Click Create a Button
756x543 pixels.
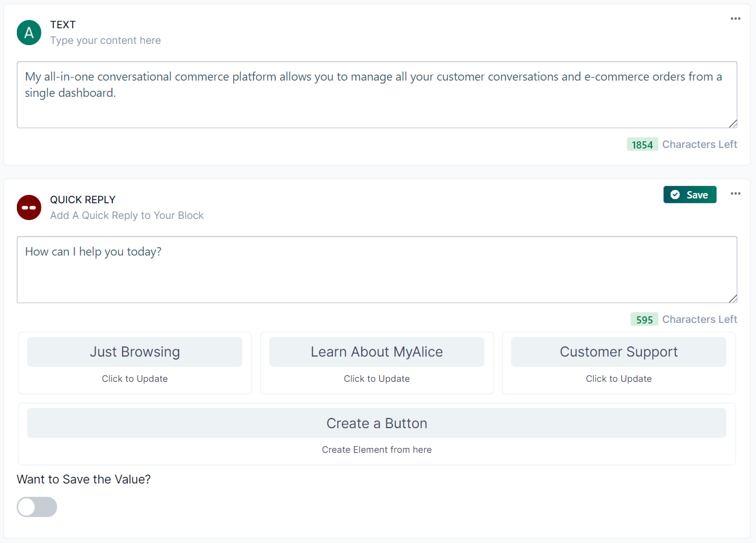pyautogui.click(x=376, y=423)
